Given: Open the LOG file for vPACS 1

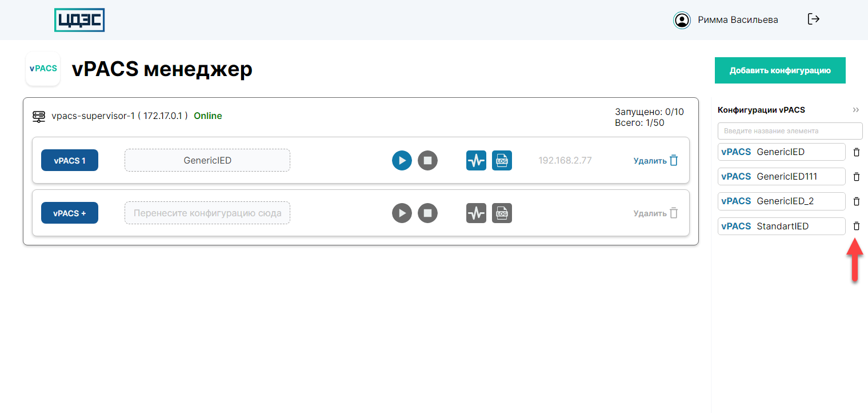Looking at the screenshot, I should pyautogui.click(x=502, y=161).
